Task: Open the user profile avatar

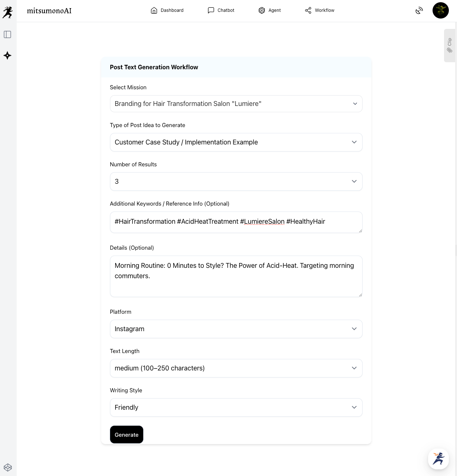Action: pos(440,10)
